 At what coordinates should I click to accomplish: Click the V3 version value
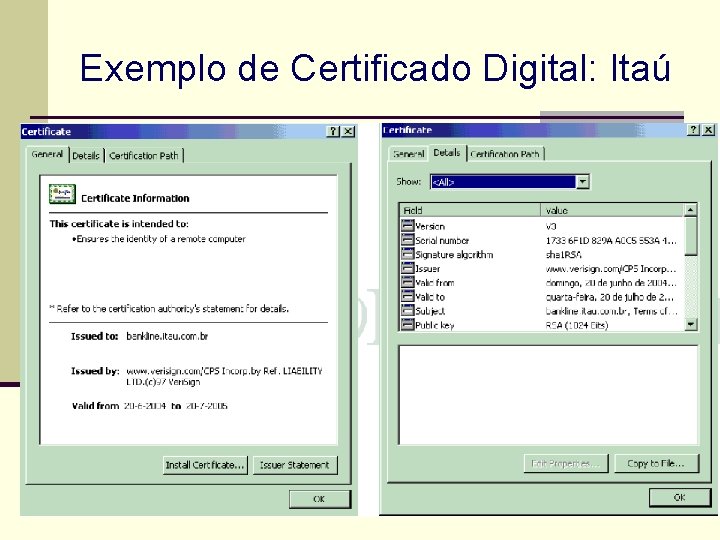pos(551,226)
